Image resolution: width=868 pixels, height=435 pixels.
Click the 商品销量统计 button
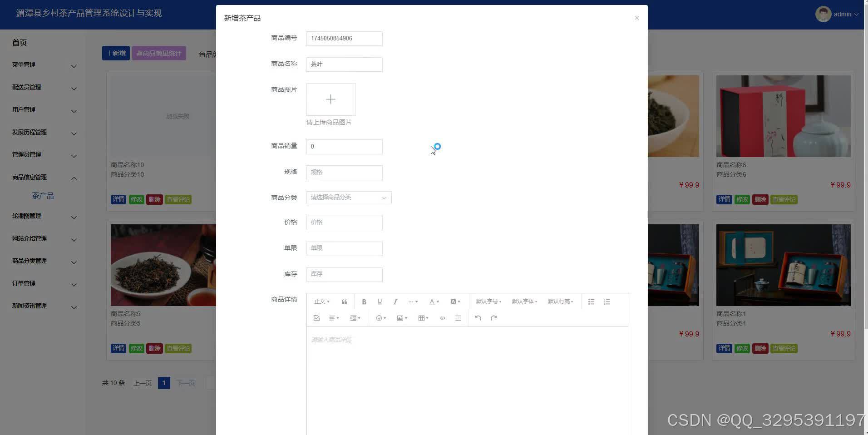(158, 53)
